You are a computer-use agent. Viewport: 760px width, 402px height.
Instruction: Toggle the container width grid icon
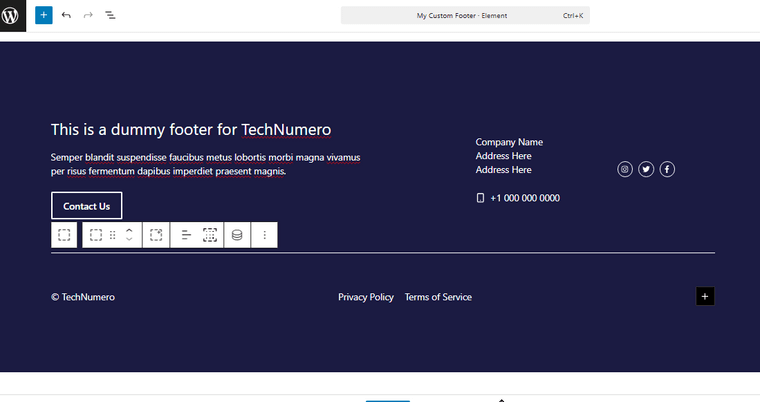(x=210, y=235)
